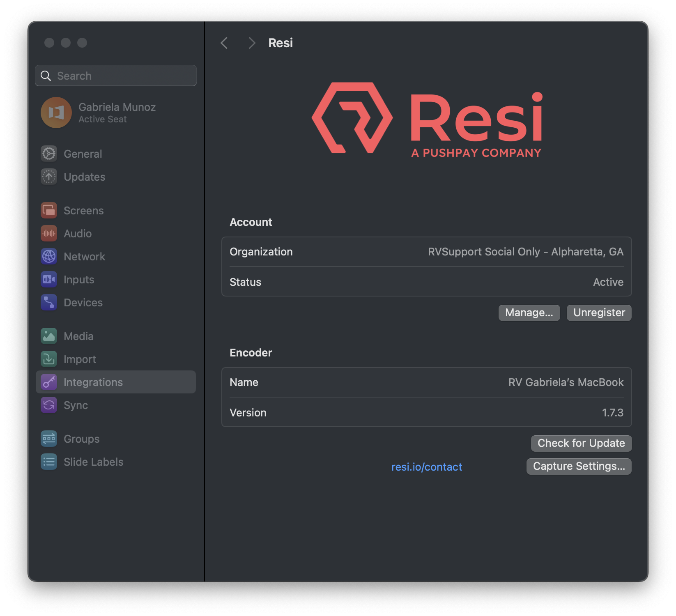Click Gabriela Munoz's profile avatar
Screen dimensions: 676x616
[56, 113]
